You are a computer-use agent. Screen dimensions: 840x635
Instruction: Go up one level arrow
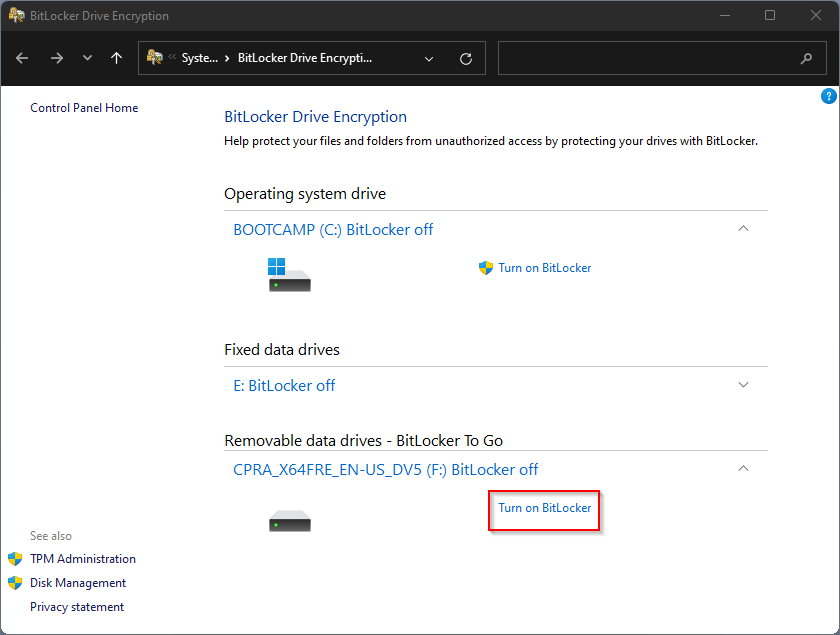tap(116, 58)
